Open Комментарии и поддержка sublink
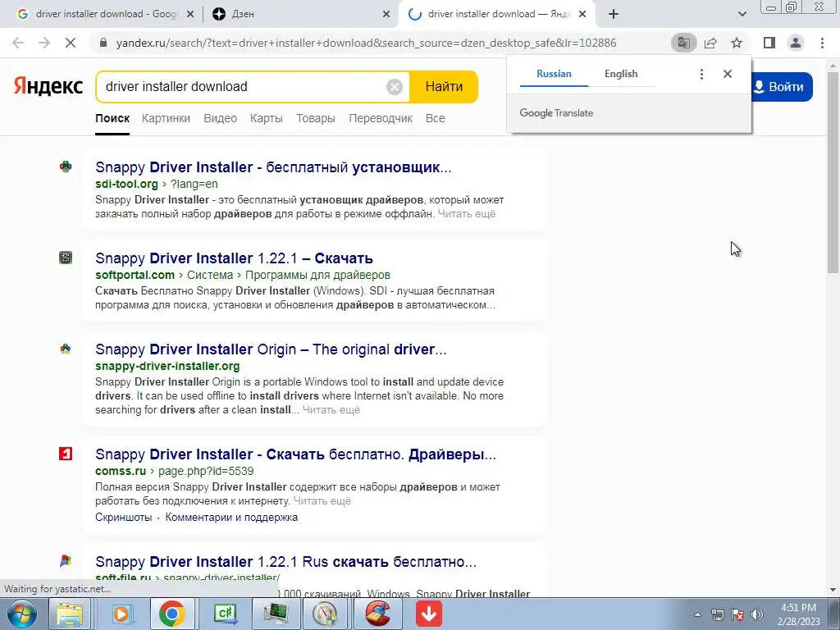Screen dimensions: 840x630 tap(231, 518)
